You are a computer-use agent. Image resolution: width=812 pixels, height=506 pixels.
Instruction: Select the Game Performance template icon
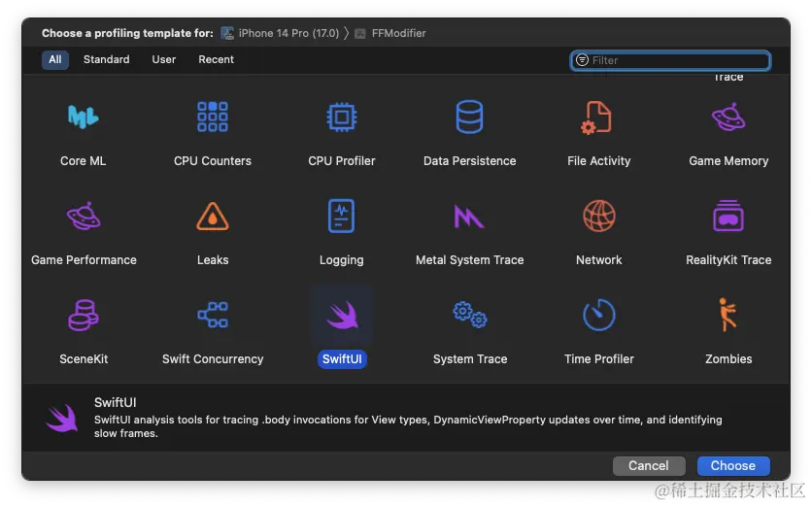pos(84,216)
